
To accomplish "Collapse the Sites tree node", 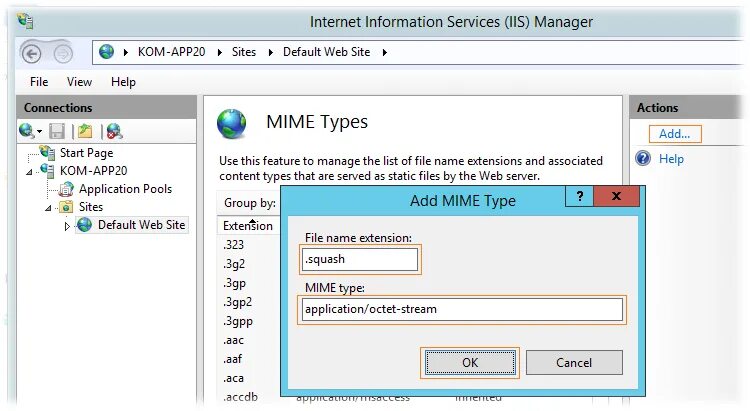I will [48, 208].
